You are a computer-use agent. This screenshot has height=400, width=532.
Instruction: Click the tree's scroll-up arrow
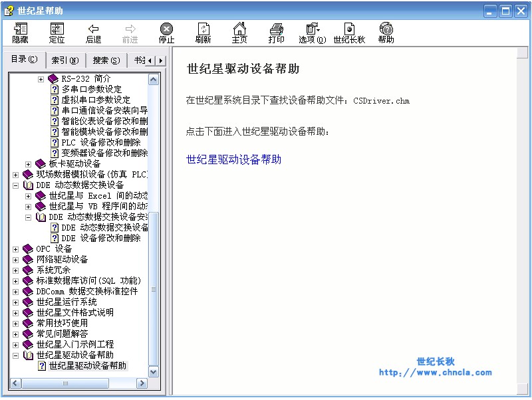[x=154, y=79]
